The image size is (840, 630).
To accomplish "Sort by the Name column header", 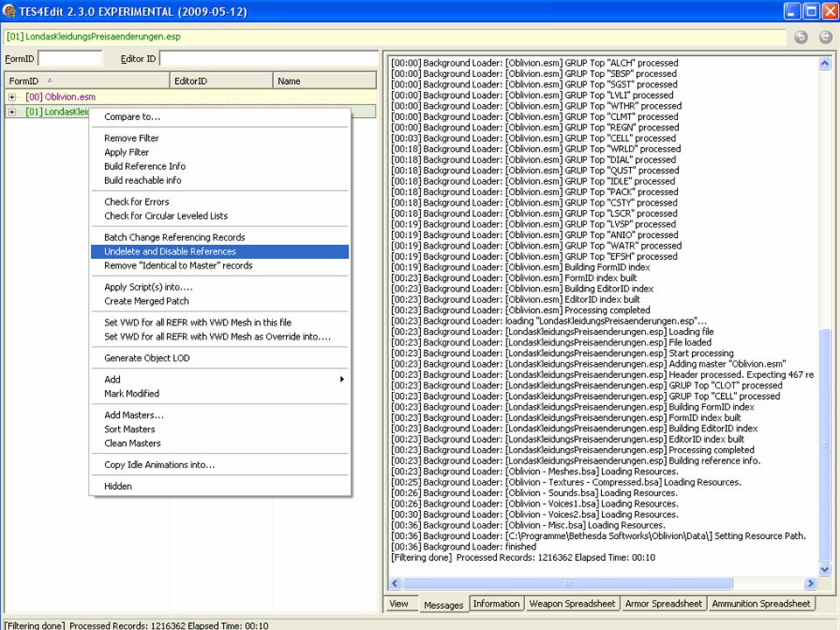I will [x=325, y=80].
